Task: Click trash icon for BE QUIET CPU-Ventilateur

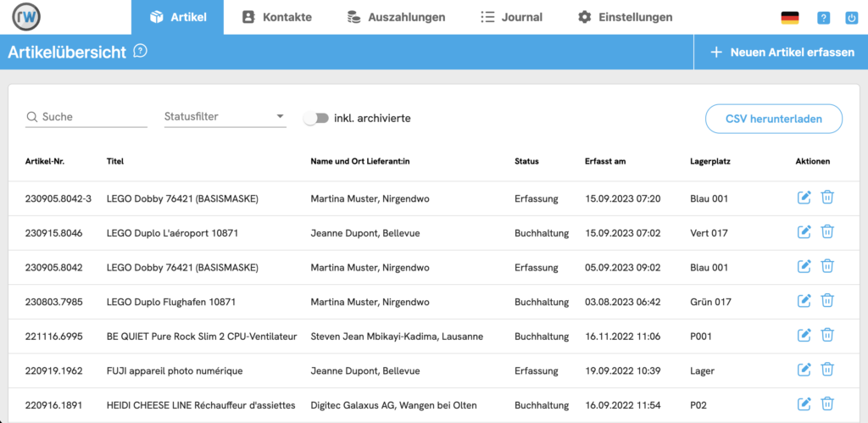Action: [x=827, y=336]
